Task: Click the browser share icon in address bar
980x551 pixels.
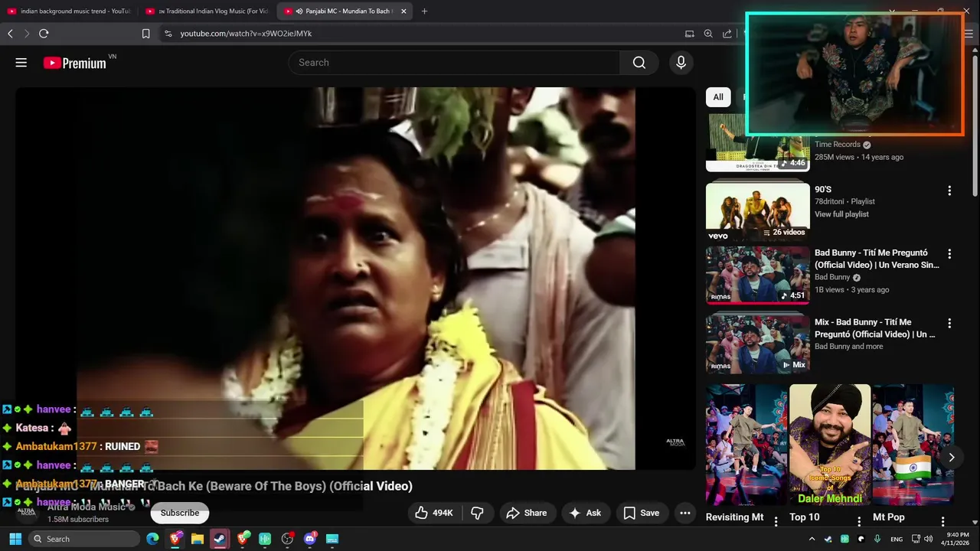Action: tap(727, 34)
